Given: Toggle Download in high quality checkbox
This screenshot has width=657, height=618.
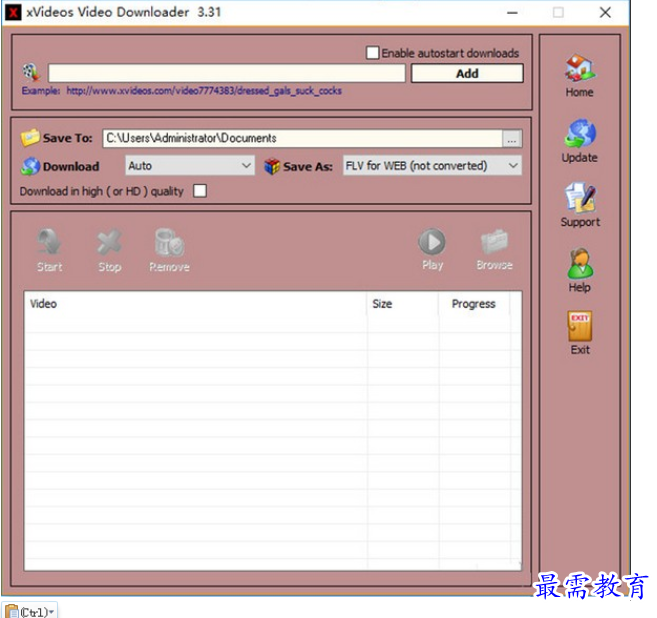Looking at the screenshot, I should (x=200, y=191).
